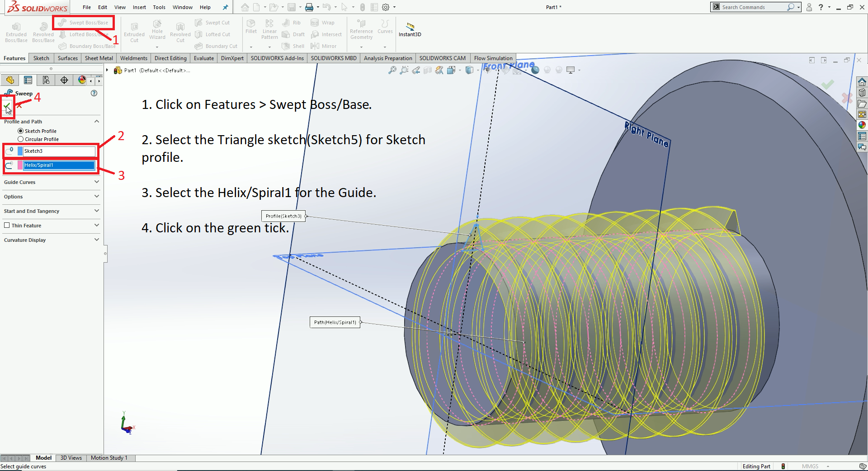Click the Swept Cut tool
The width and height of the screenshot is (868, 471).
coord(212,23)
